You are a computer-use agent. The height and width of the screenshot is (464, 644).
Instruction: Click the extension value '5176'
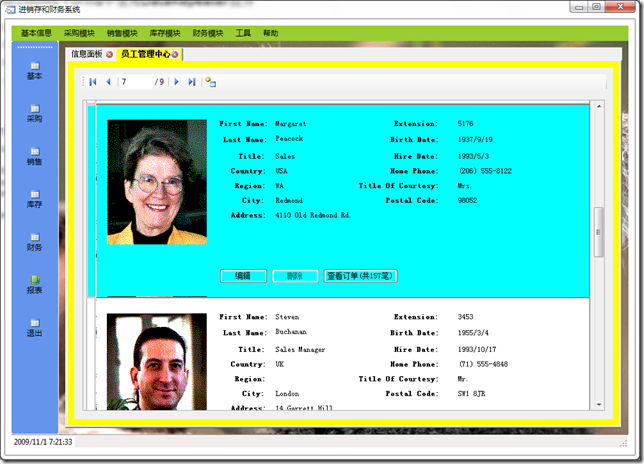click(x=465, y=124)
